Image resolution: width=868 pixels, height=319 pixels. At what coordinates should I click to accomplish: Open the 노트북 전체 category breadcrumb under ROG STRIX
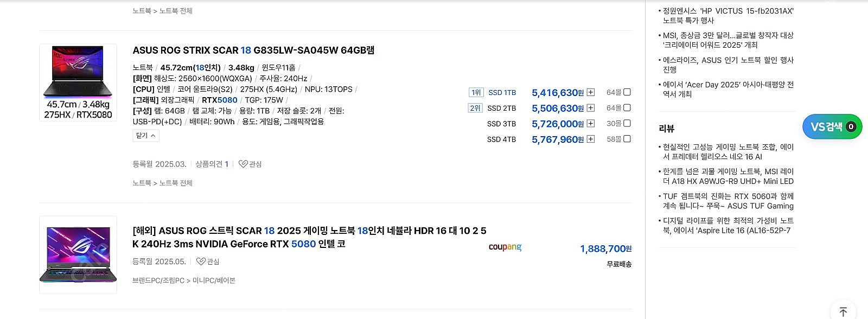[176, 183]
